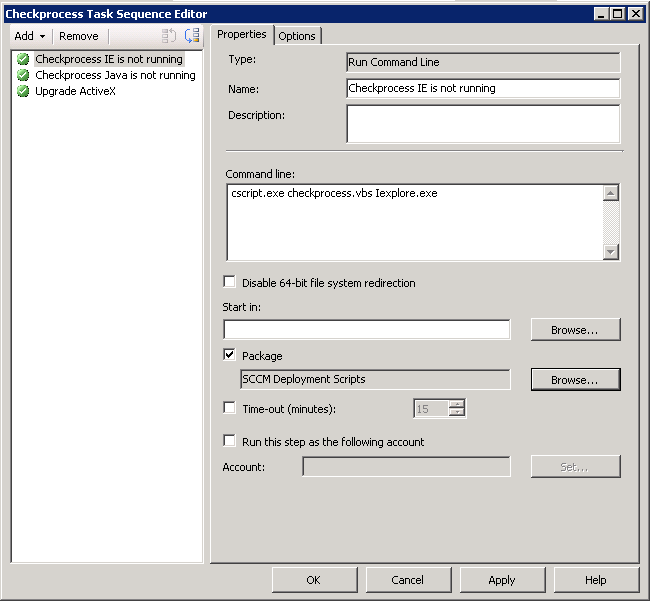The height and width of the screenshot is (601, 650).
Task: Enable Disable 64-bit file system redirection
Action: point(230,283)
